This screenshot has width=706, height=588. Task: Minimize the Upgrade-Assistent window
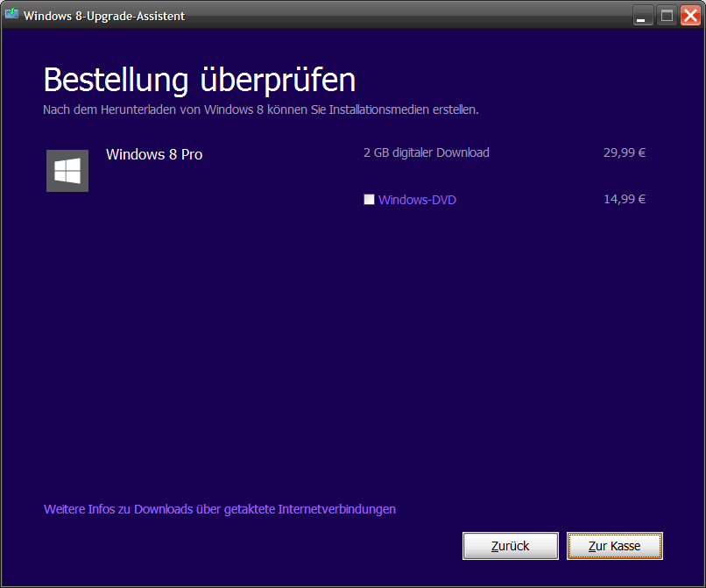(x=643, y=16)
